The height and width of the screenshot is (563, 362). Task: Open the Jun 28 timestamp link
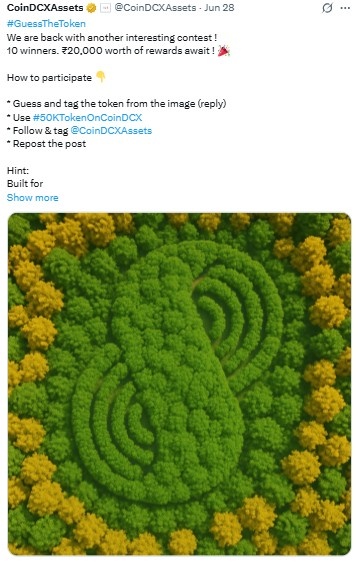tap(219, 8)
